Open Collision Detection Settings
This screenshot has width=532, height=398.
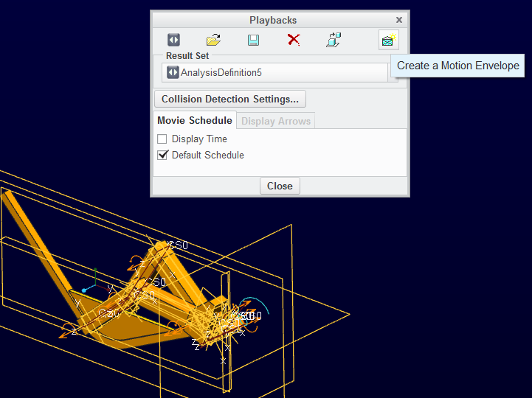(230, 99)
